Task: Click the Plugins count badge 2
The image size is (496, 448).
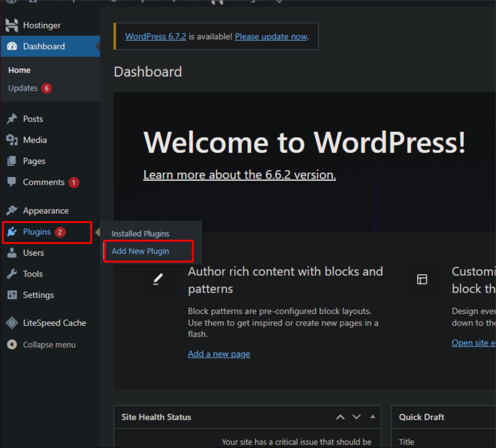Action: [x=60, y=232]
